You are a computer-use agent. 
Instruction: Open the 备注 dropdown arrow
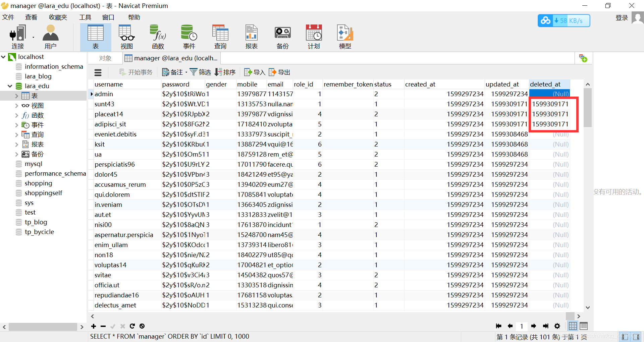pos(186,72)
